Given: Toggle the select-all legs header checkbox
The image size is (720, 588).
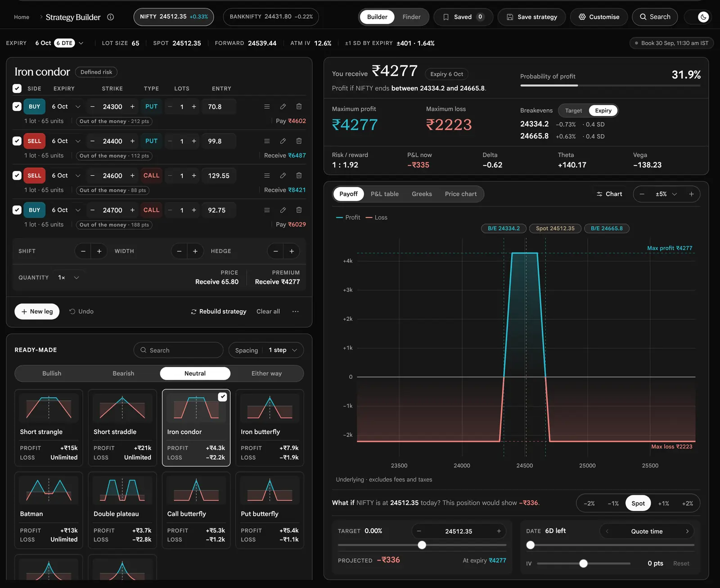Looking at the screenshot, I should click(x=17, y=89).
